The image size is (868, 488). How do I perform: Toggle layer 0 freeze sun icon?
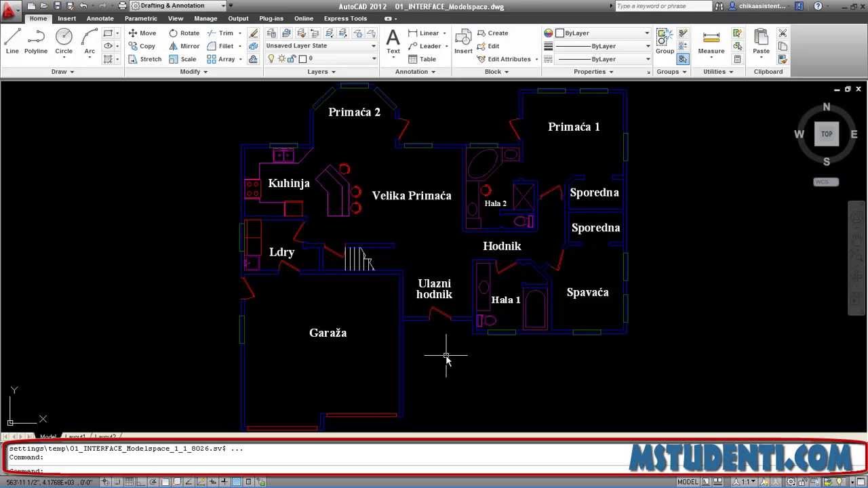280,59
